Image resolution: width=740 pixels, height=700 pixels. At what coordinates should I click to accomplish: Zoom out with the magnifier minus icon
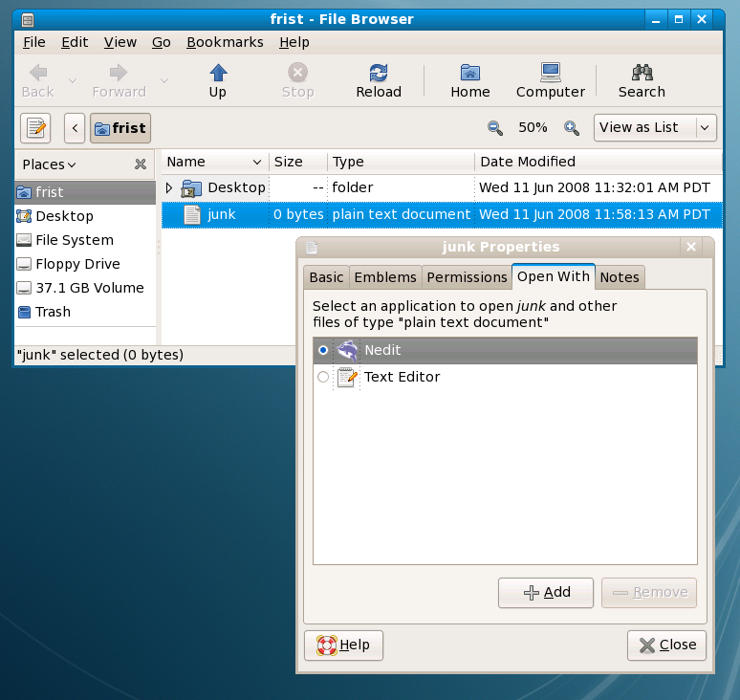(x=495, y=127)
